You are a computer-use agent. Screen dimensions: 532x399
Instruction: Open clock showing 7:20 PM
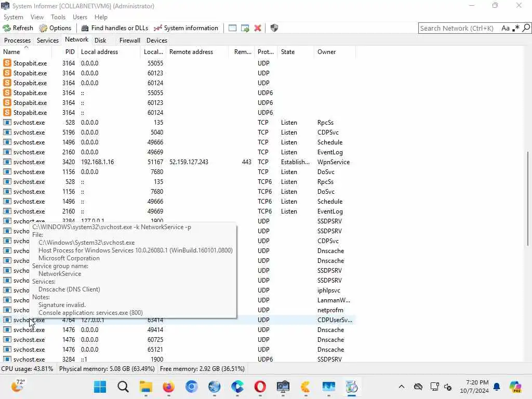coord(474,387)
